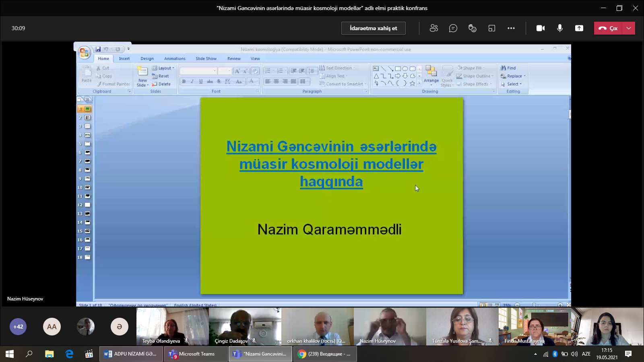Click the İdarəetmə xahiş et button

(373, 28)
